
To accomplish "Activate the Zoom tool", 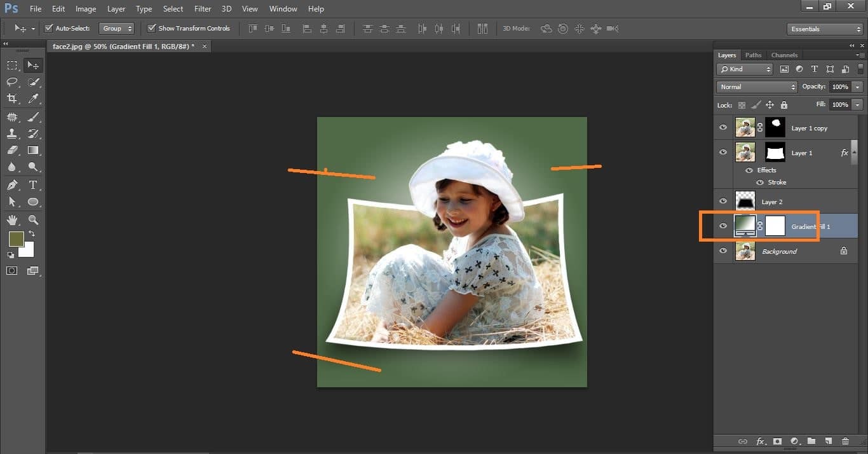I will click(x=33, y=220).
